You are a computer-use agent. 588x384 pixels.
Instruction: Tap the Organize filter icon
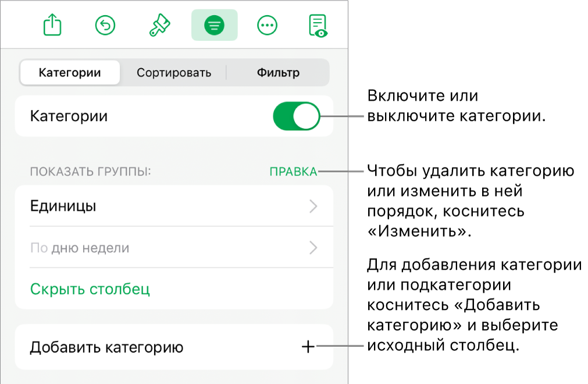[x=214, y=25]
